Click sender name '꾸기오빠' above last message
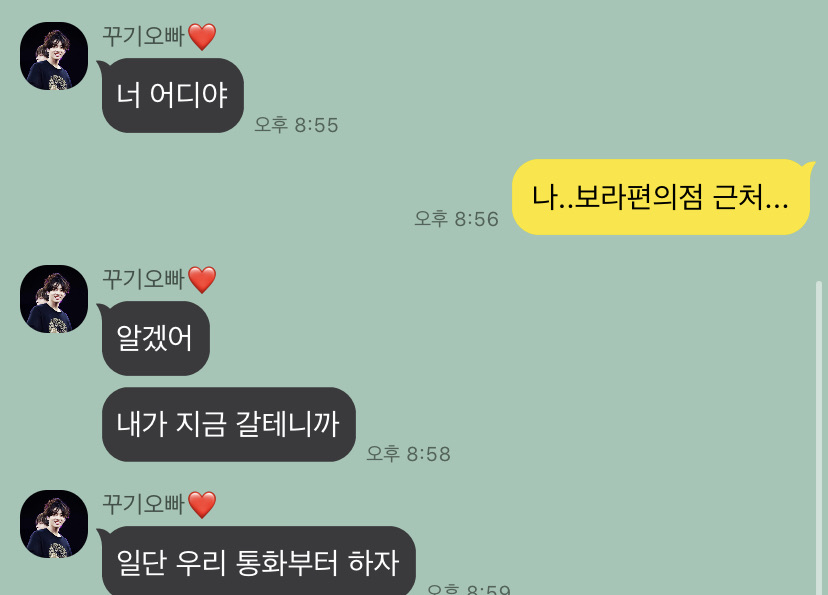Image resolution: width=828 pixels, height=595 pixels. (x=143, y=504)
